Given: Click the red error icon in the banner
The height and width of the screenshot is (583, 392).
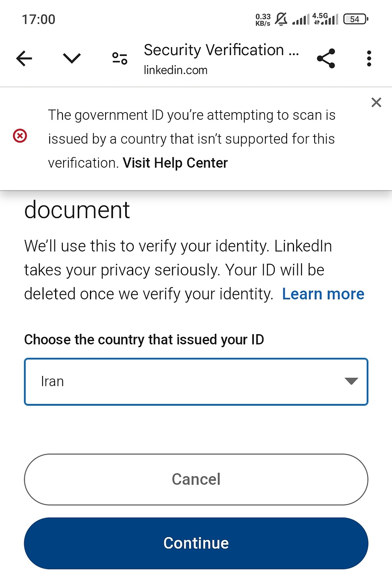Looking at the screenshot, I should click(x=20, y=136).
